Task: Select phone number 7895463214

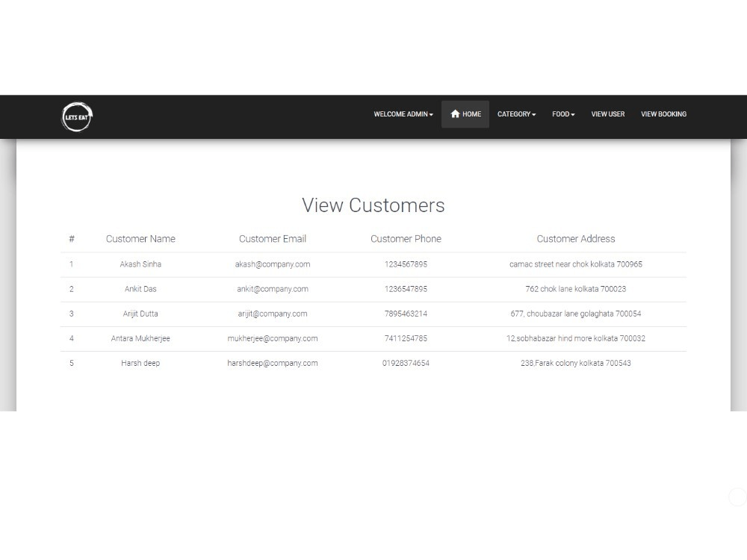Action: pyautogui.click(x=406, y=314)
